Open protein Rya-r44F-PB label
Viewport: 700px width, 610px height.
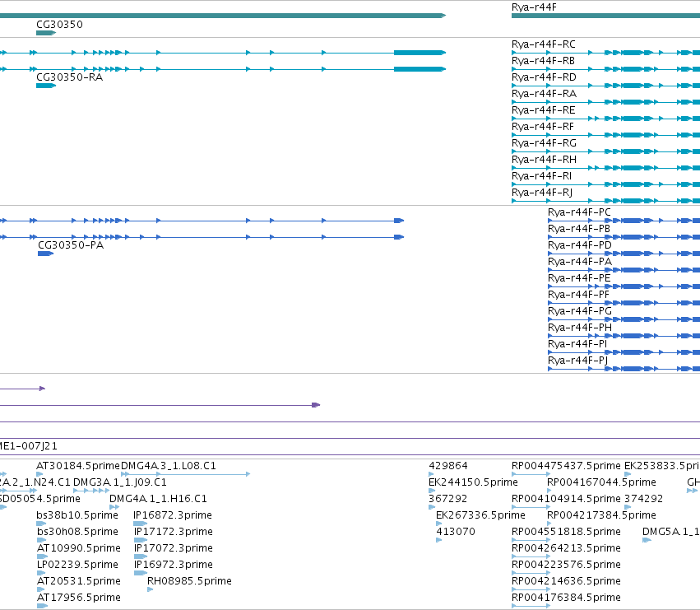coord(578,229)
